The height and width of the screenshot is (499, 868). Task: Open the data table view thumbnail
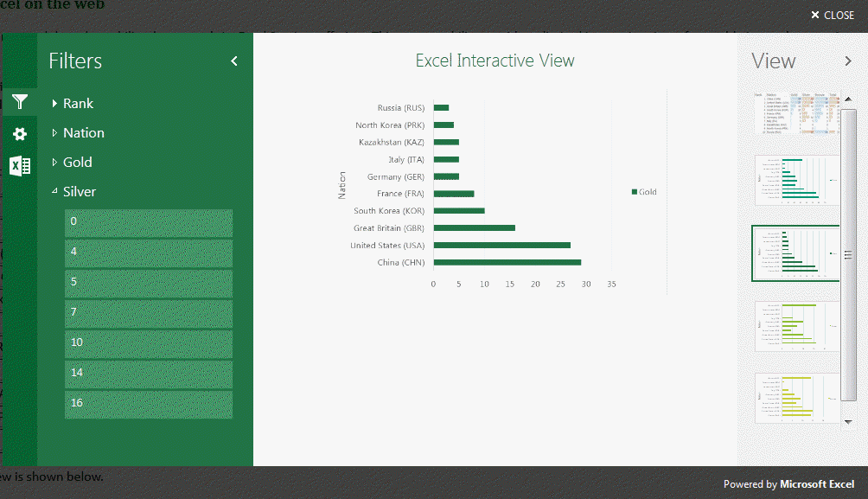coord(795,114)
